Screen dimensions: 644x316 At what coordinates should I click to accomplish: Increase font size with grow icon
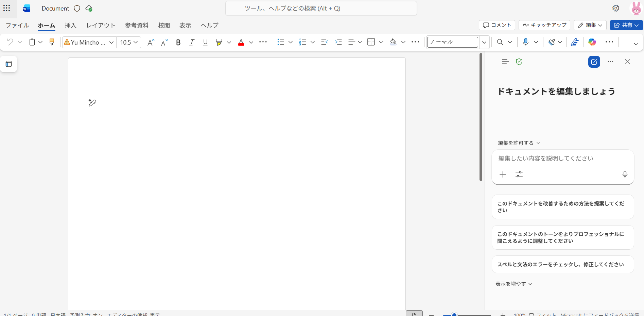click(x=151, y=42)
